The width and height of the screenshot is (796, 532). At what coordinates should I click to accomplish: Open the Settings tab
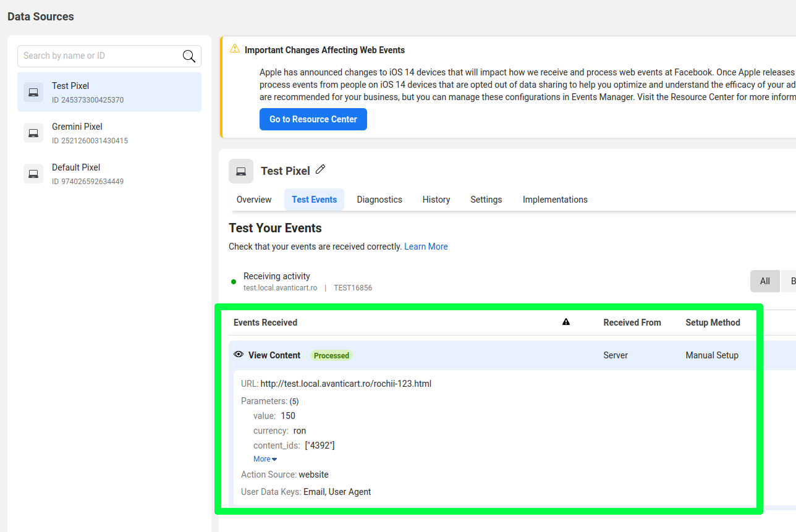tap(486, 200)
